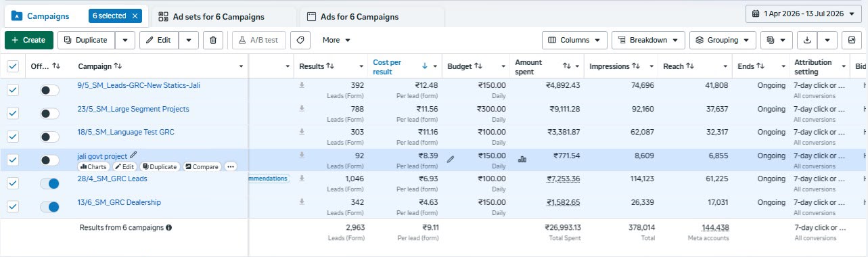Click bar chart icon beside ₹771.54 amount

click(x=522, y=159)
